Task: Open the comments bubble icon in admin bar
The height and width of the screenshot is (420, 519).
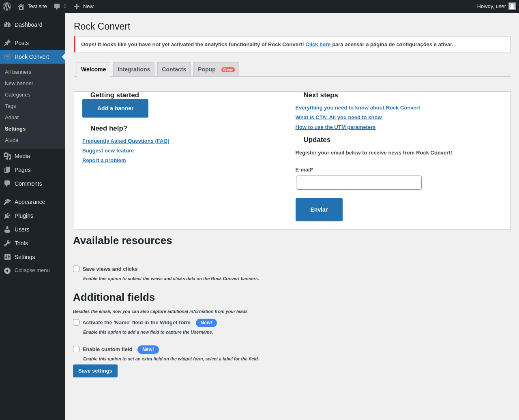Action: (57, 6)
